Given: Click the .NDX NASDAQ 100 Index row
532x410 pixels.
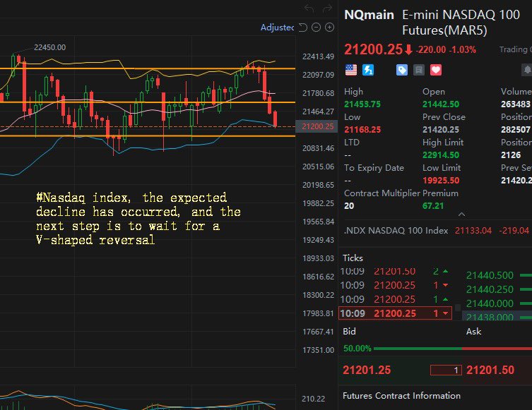Looking at the screenshot, I should click(436, 231).
